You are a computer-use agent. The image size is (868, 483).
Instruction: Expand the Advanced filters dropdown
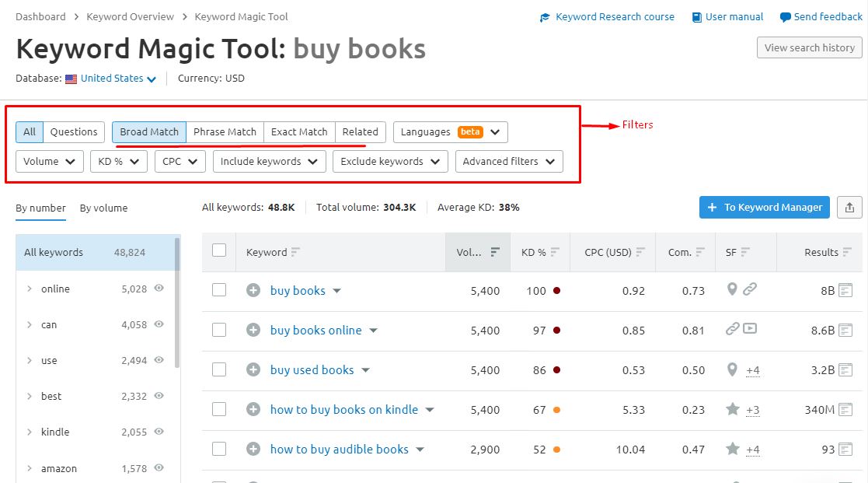click(509, 162)
